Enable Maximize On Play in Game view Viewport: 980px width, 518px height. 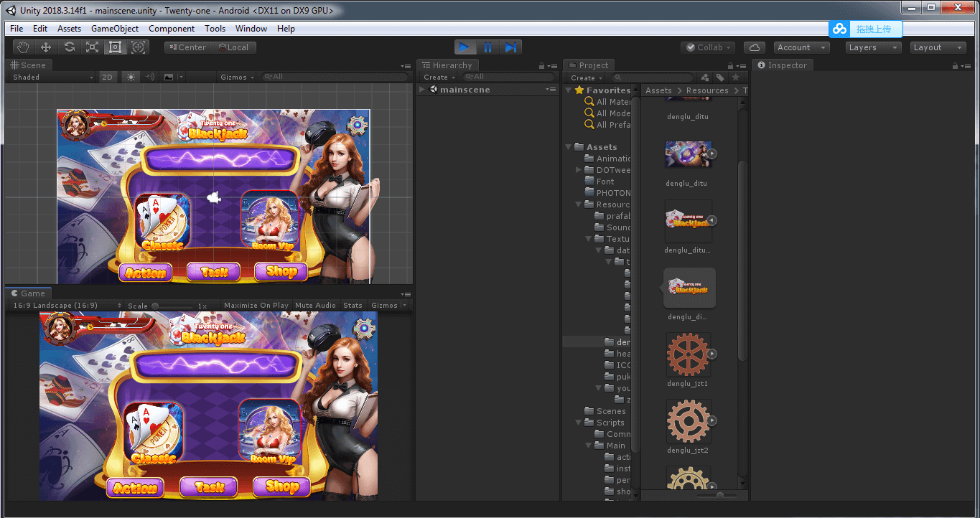click(x=256, y=305)
